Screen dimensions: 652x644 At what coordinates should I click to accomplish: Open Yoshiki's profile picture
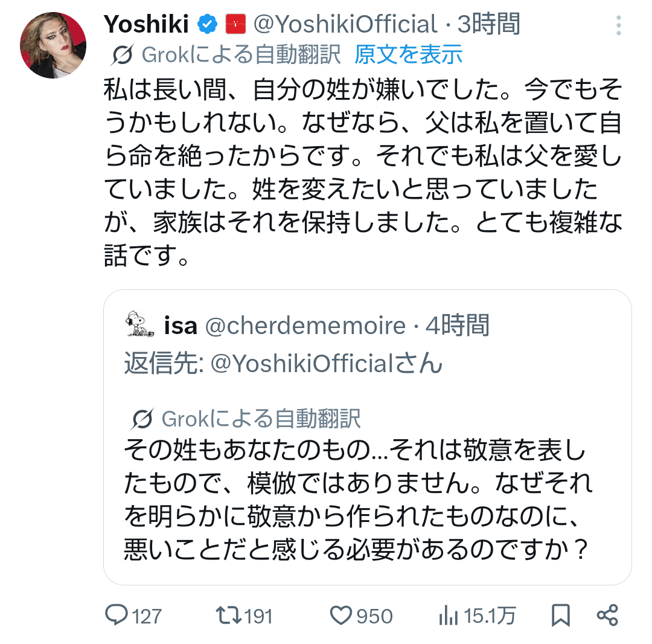click(53, 45)
